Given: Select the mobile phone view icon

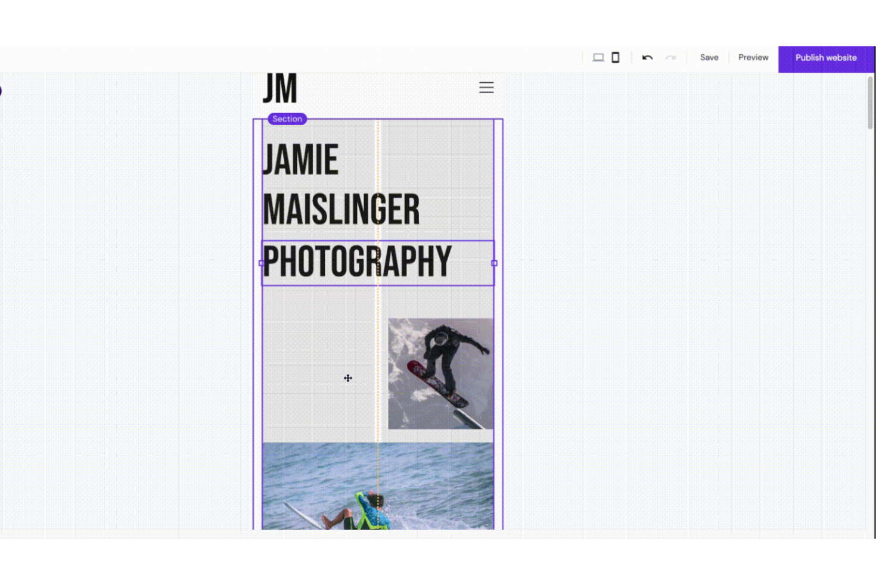Looking at the screenshot, I should [616, 58].
